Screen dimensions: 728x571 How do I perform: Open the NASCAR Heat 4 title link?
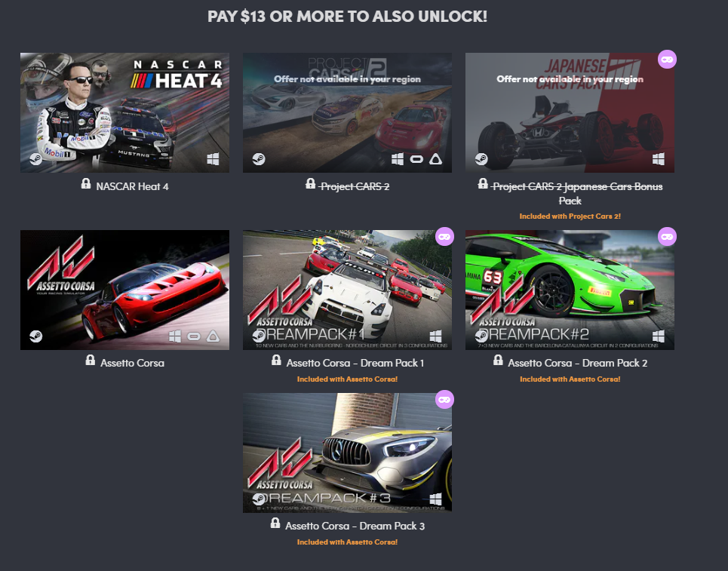point(132,186)
